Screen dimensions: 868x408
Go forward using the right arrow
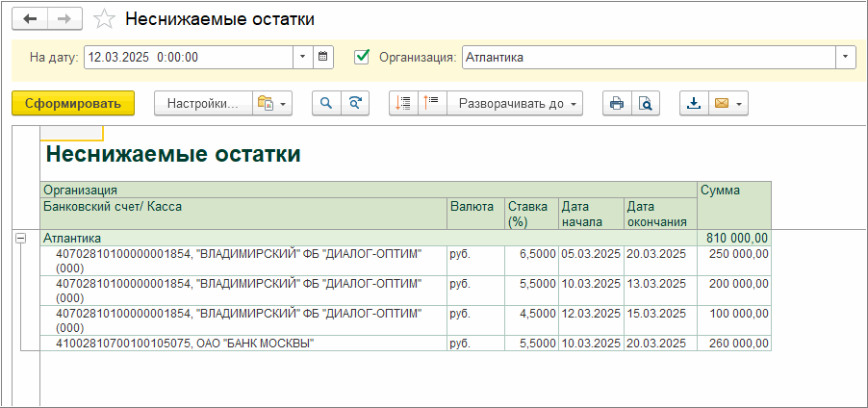pyautogui.click(x=65, y=19)
